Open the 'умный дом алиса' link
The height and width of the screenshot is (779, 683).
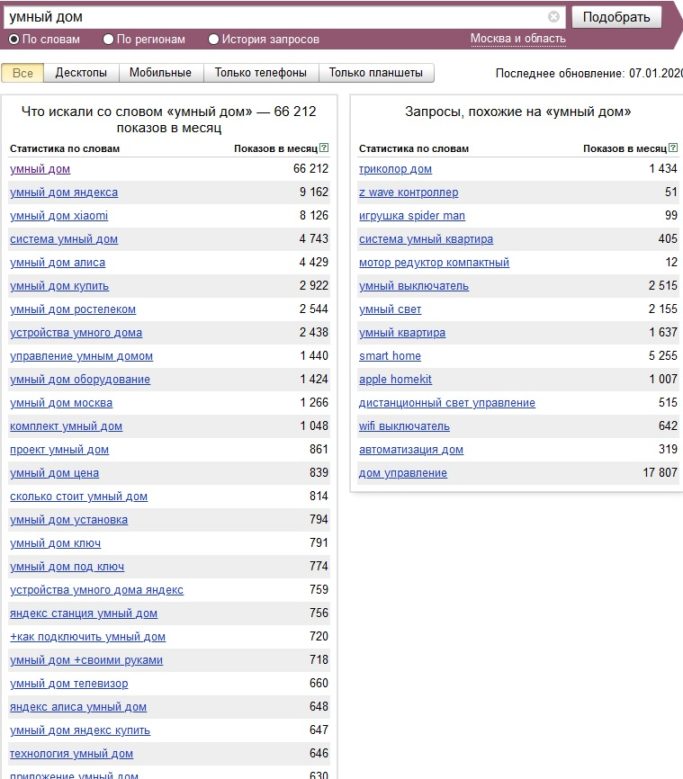click(58, 262)
